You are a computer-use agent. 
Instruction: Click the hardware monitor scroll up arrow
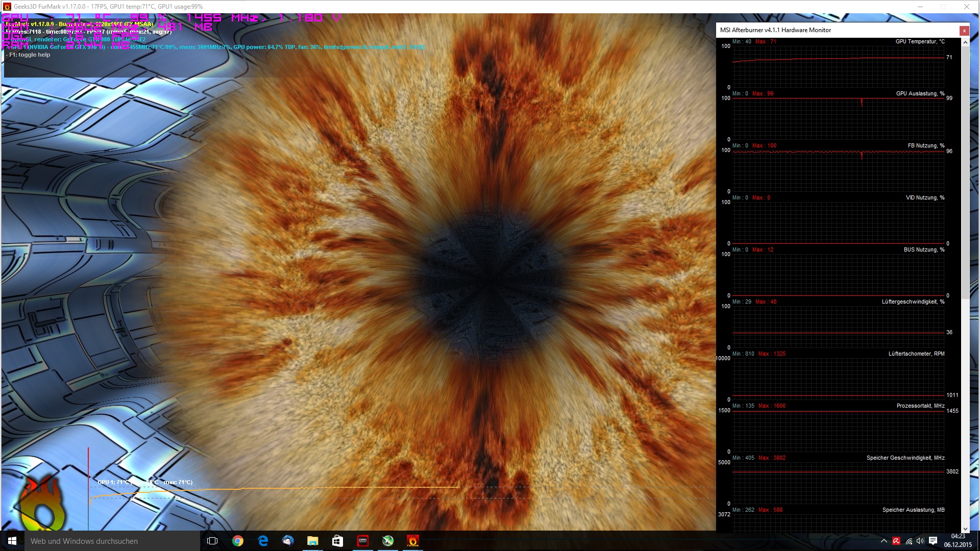click(965, 42)
